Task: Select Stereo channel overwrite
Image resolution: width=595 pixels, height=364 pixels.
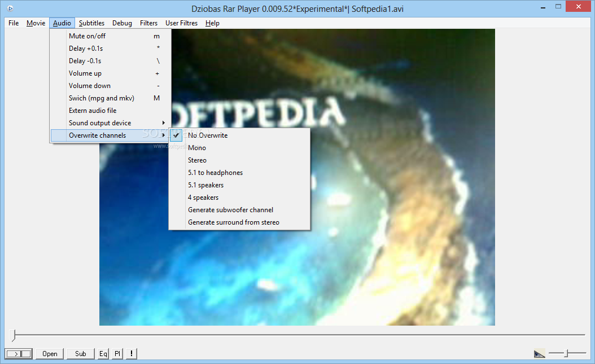Action: click(x=239, y=160)
